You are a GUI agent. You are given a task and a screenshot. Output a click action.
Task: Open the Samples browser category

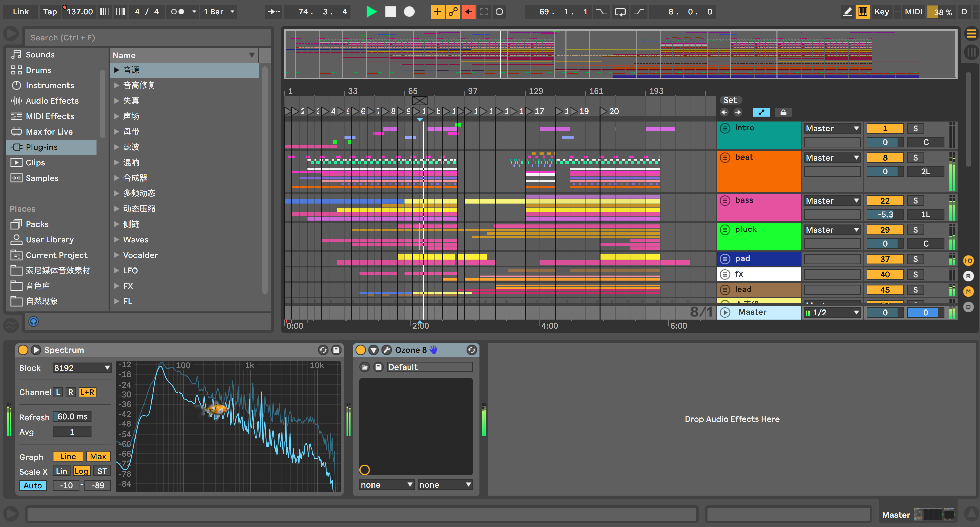[x=42, y=178]
